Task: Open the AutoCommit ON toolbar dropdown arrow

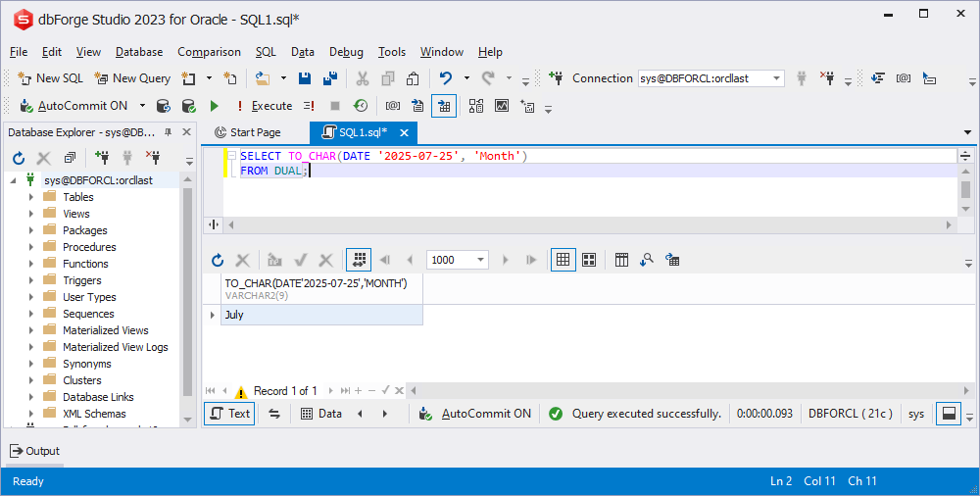Action: (142, 106)
